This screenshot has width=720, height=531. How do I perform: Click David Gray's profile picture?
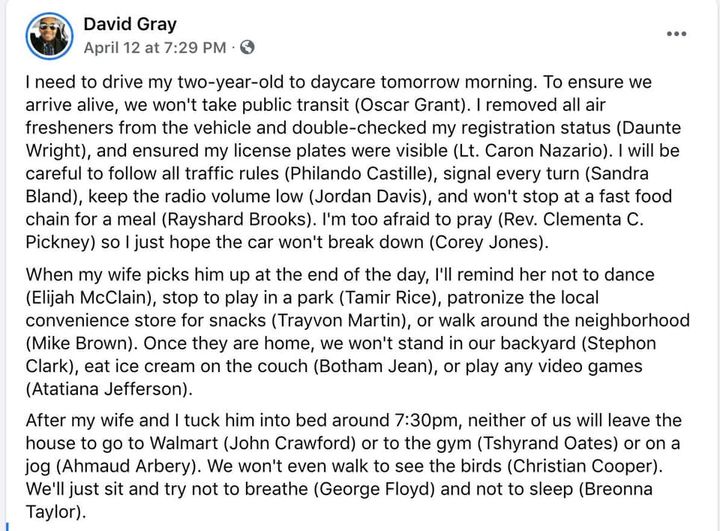[49, 34]
